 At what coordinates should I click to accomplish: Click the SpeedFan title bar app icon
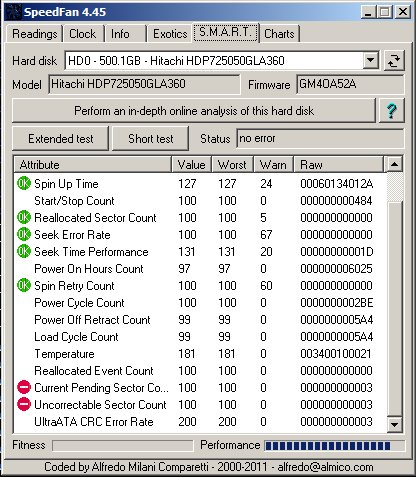[x=13, y=12]
